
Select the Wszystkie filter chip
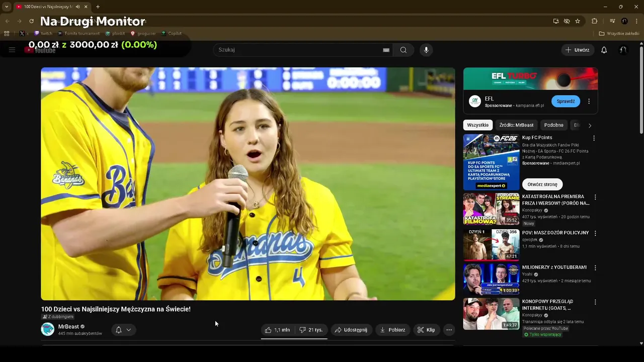pyautogui.click(x=477, y=125)
